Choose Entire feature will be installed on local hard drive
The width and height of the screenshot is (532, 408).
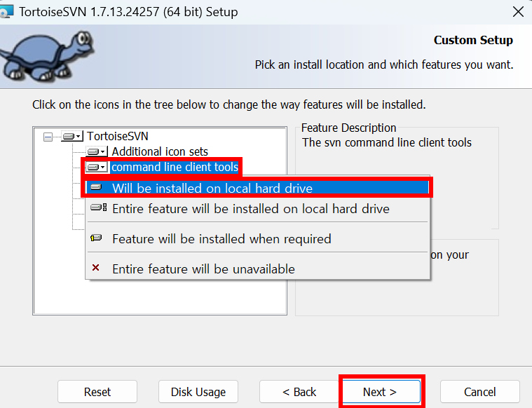[258, 209]
